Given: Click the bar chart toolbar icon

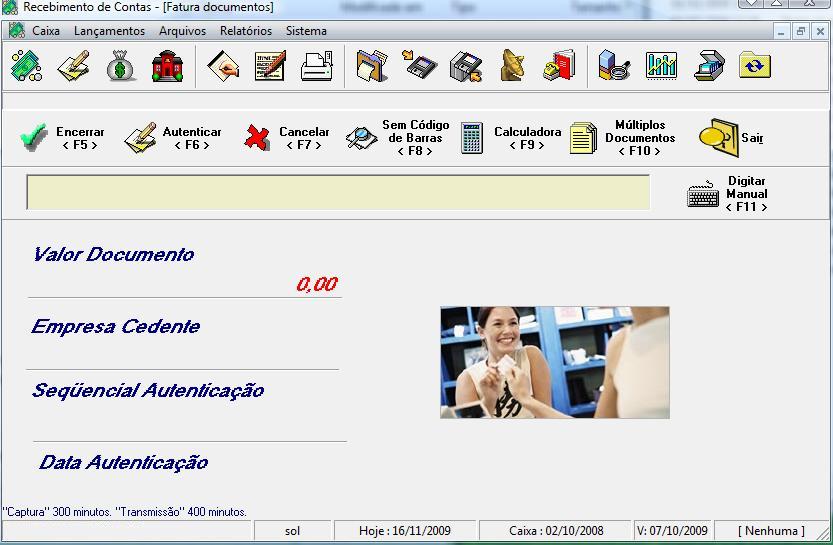Looking at the screenshot, I should (x=661, y=65).
